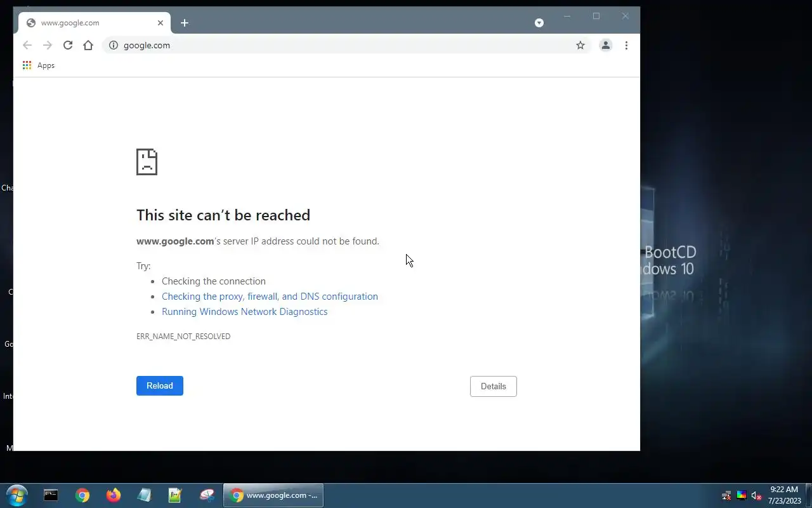Open the green notepad taskbar icon
This screenshot has height=508, width=812.
pos(175,495)
